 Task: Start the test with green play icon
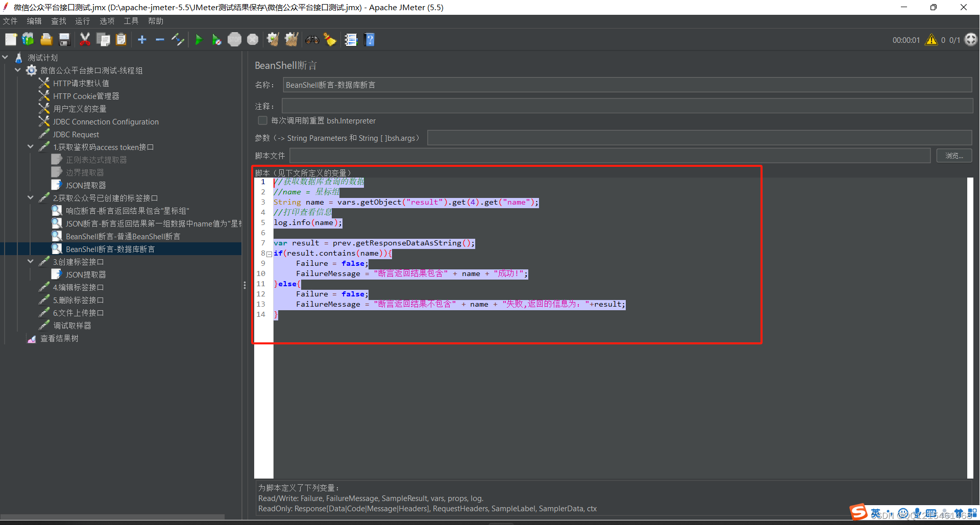[199, 40]
